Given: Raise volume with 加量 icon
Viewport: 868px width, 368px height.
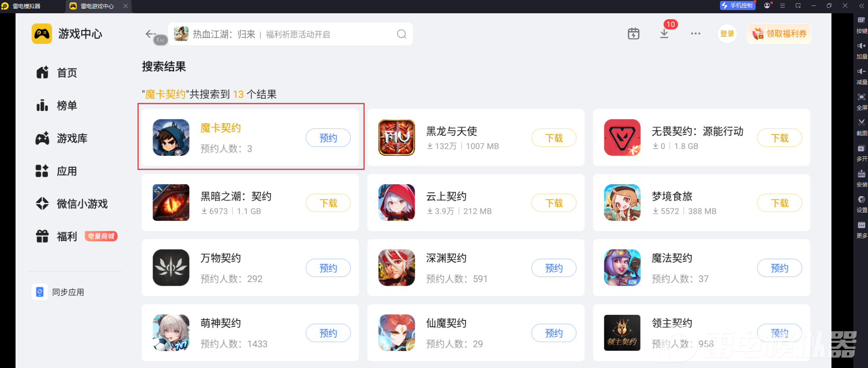Looking at the screenshot, I should (x=861, y=46).
